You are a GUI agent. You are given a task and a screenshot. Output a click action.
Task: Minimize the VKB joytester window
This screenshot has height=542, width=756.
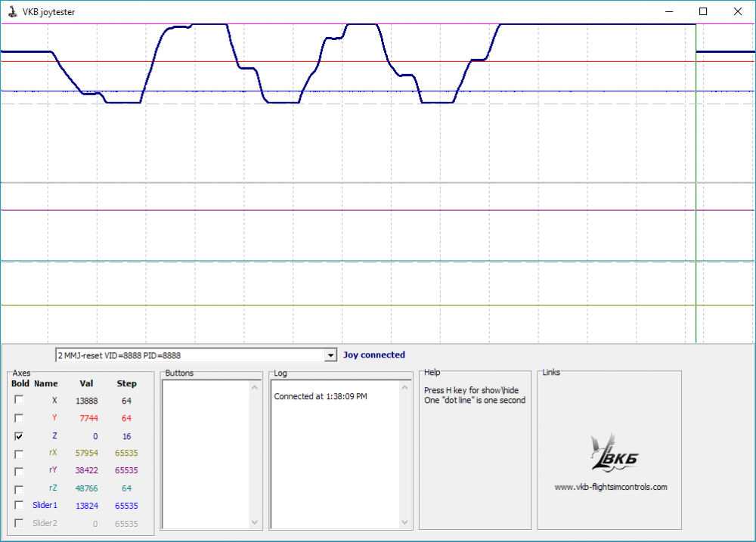(x=668, y=11)
